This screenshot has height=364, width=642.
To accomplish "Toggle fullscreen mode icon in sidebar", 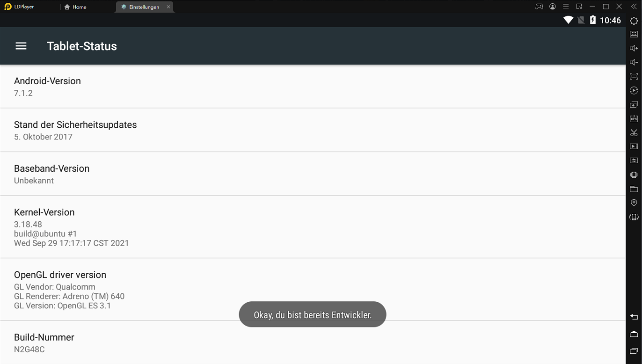I will [634, 76].
